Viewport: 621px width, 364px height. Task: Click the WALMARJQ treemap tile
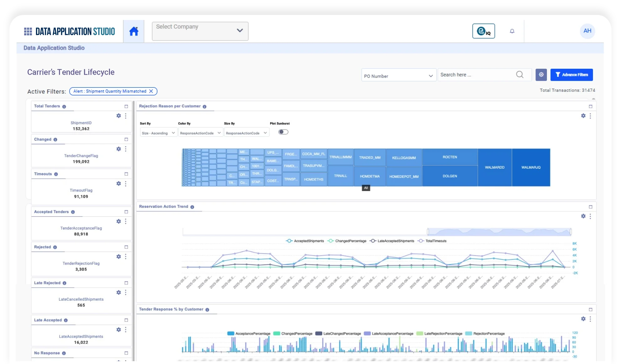[531, 167]
